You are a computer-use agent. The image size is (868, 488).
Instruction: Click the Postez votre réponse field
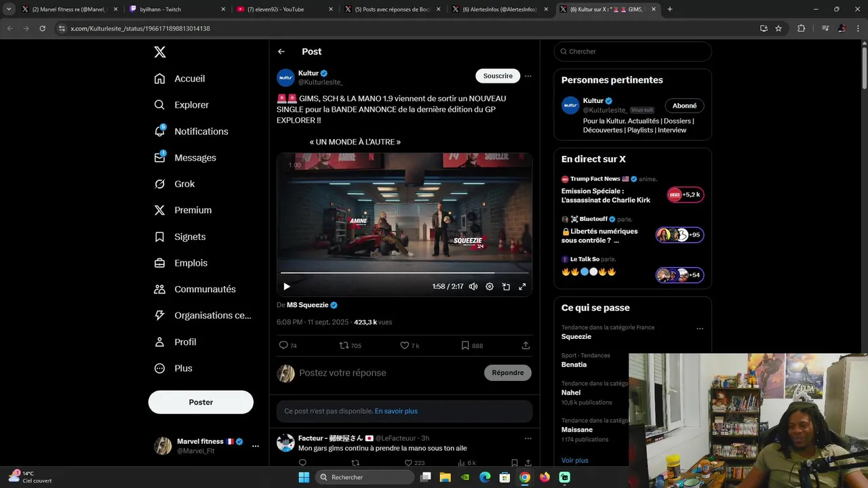[x=387, y=373]
